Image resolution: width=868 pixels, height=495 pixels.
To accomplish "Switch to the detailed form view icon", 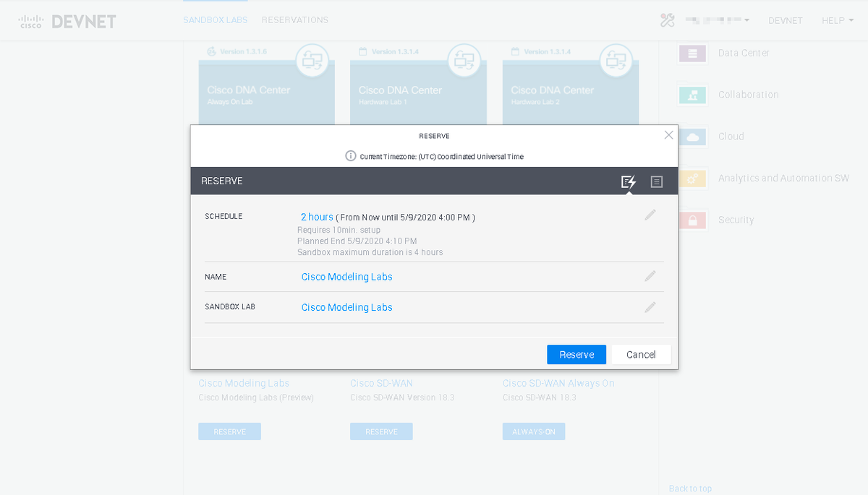I will tap(656, 181).
